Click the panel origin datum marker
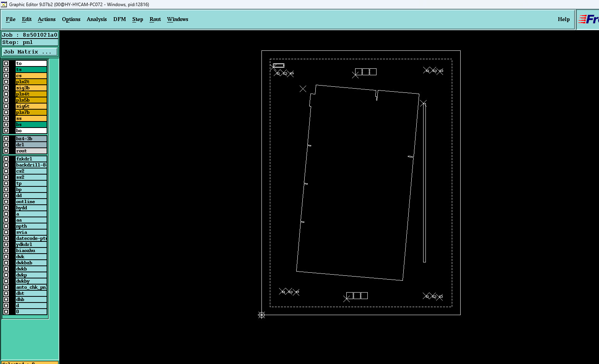The image size is (599, 364). pos(261,315)
